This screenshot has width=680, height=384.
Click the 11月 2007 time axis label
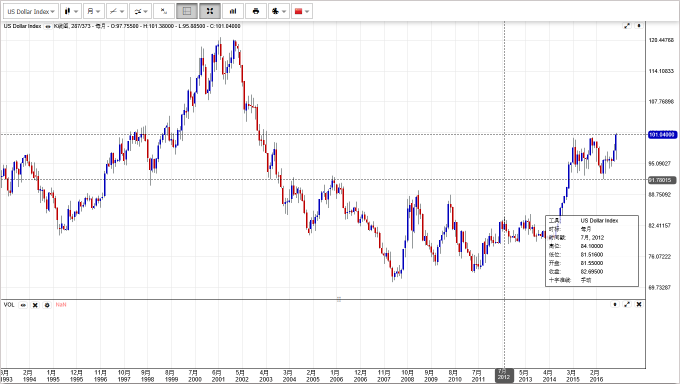click(384, 376)
